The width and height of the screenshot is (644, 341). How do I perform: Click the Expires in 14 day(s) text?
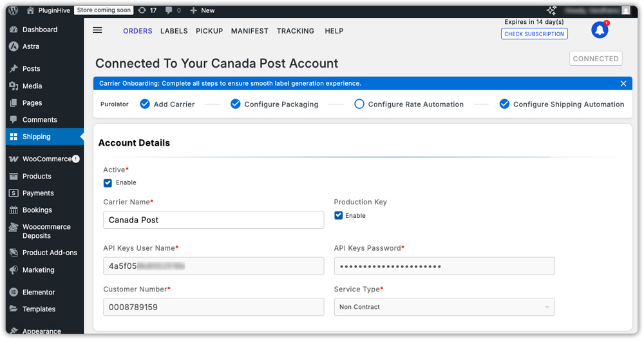[534, 22]
